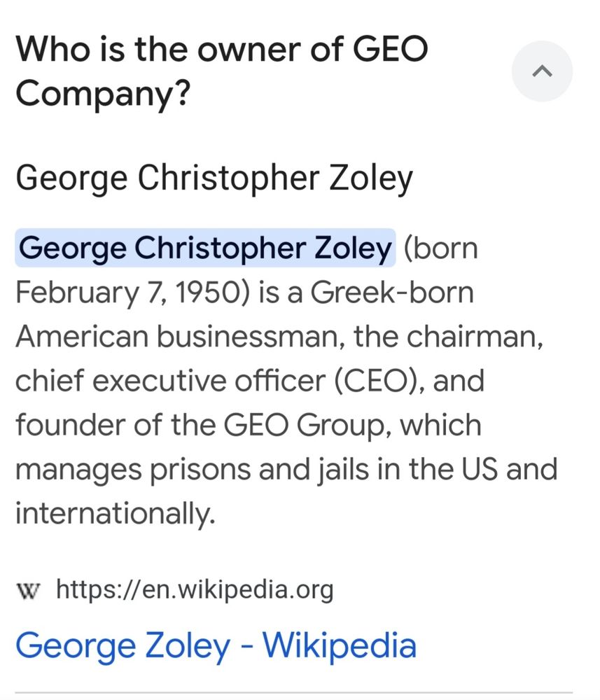Select the highlighted George Christopher Zoley text
Viewport: 600px width, 700px height.
tap(205, 248)
